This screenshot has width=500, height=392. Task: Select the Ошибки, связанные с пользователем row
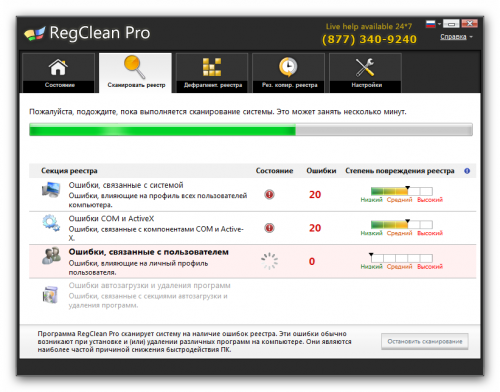[x=252, y=261]
